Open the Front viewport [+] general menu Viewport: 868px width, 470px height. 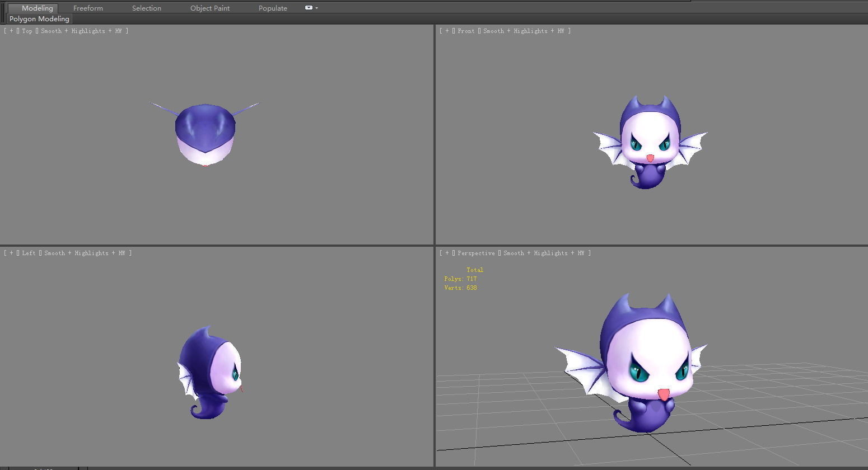447,31
